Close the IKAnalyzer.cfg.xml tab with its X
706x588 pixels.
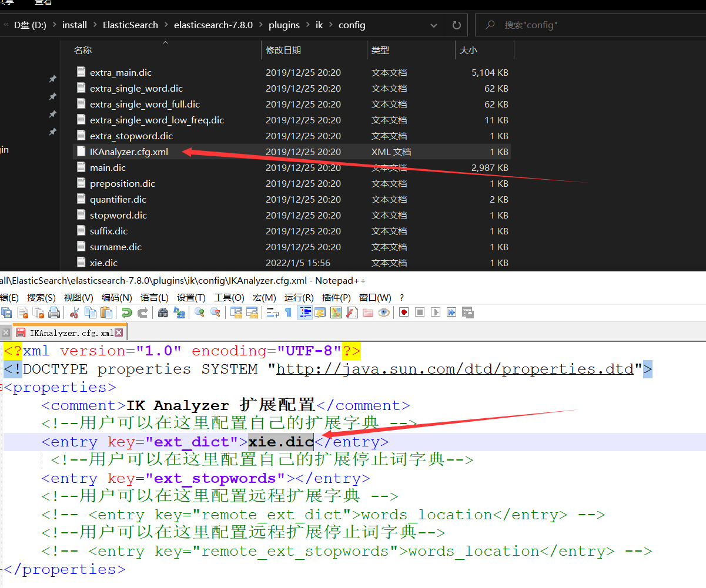point(119,332)
